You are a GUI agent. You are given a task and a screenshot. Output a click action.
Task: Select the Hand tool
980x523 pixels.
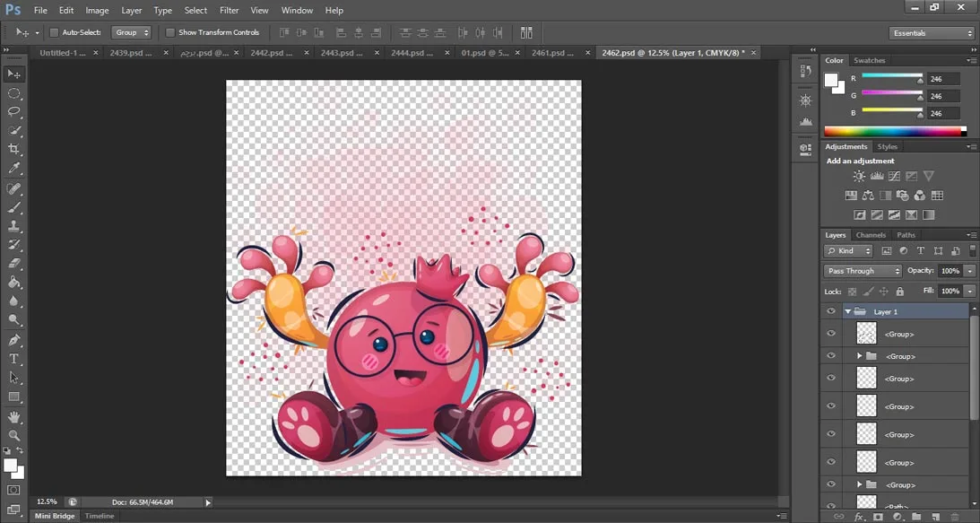pos(13,416)
